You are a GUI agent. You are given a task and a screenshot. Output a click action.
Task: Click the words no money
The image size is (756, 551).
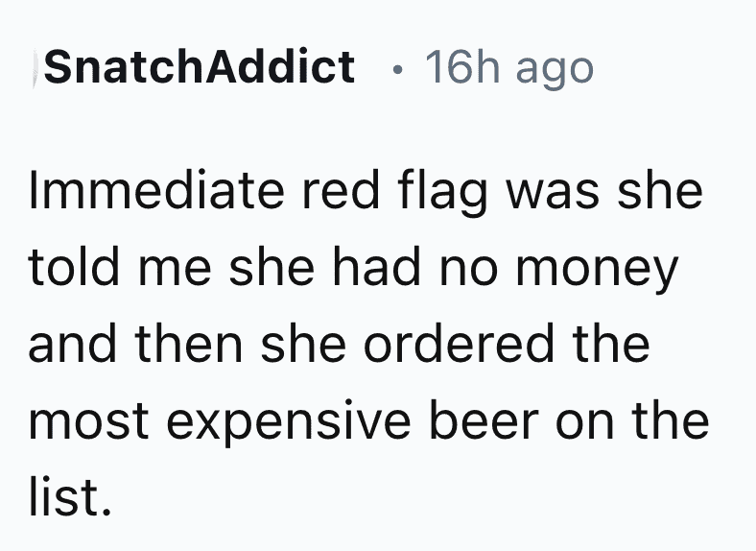558,270
